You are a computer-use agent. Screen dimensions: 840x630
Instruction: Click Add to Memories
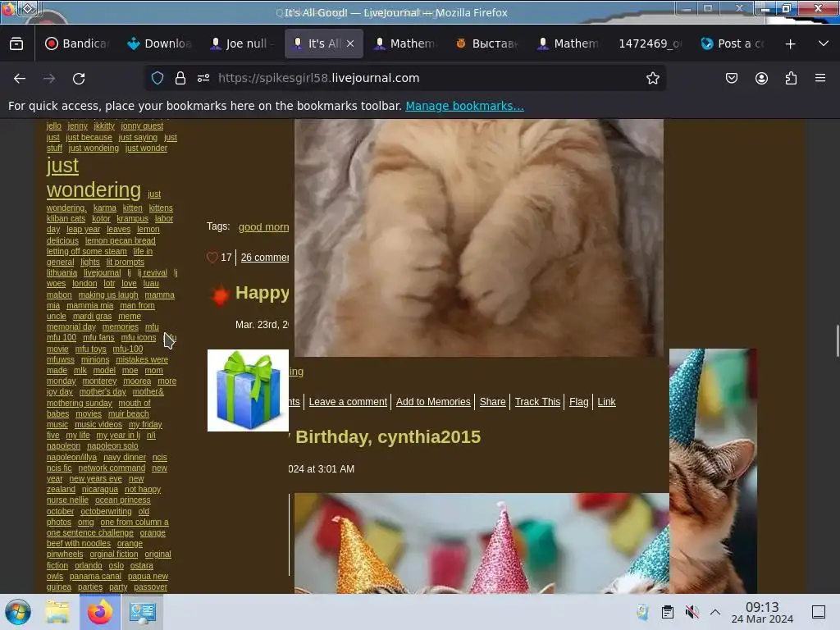[x=433, y=402]
